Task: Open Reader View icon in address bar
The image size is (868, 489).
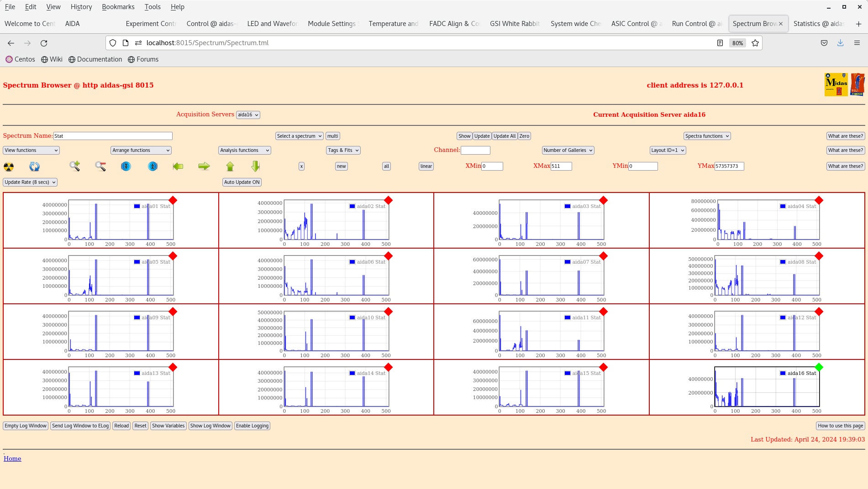Action: tap(720, 43)
